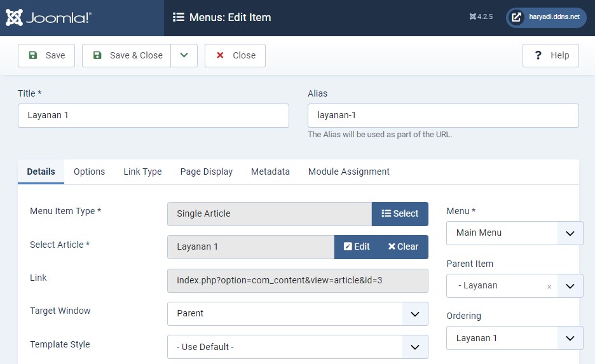The width and height of the screenshot is (595, 364).
Task: Click into the Alias text field
Action: [442, 116]
